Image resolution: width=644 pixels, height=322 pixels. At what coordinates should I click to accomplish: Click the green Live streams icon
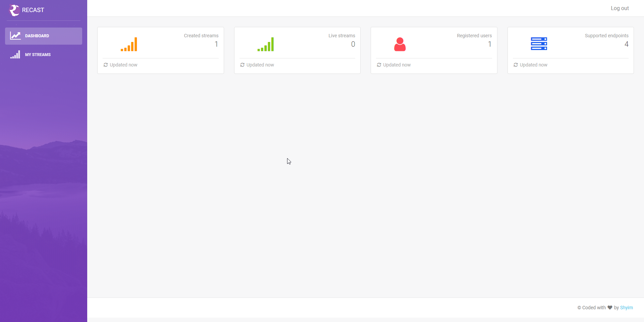[x=266, y=44]
